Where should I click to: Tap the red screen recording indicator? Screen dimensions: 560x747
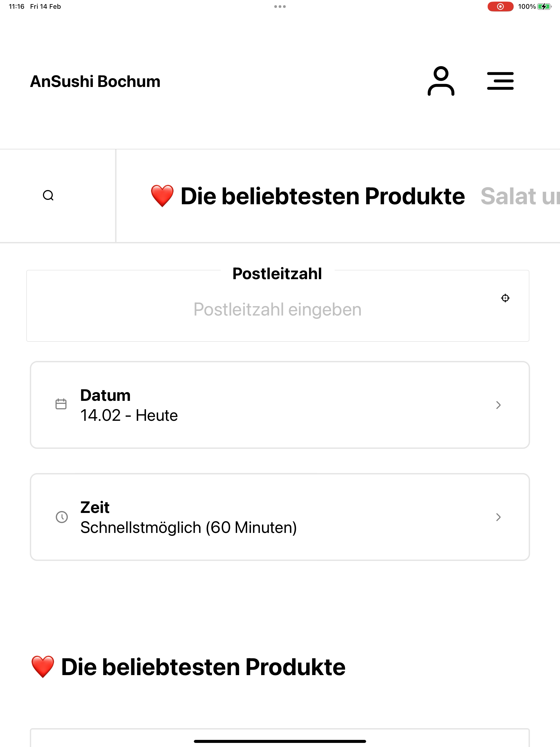[x=500, y=6]
